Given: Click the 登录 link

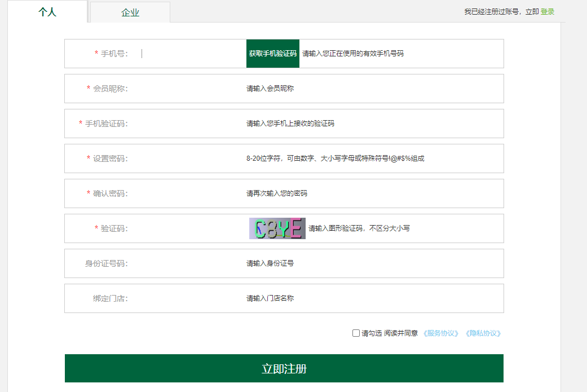Looking at the screenshot, I should point(547,12).
